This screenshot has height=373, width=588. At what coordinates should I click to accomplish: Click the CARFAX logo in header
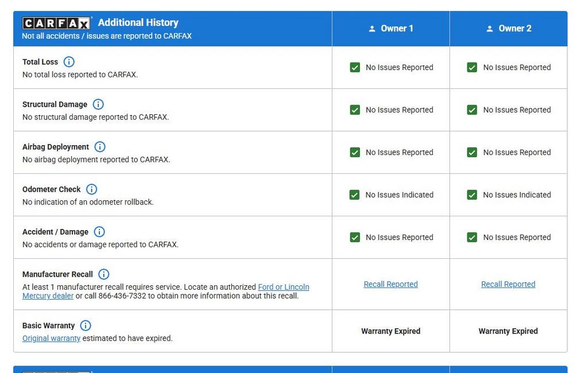pos(56,24)
